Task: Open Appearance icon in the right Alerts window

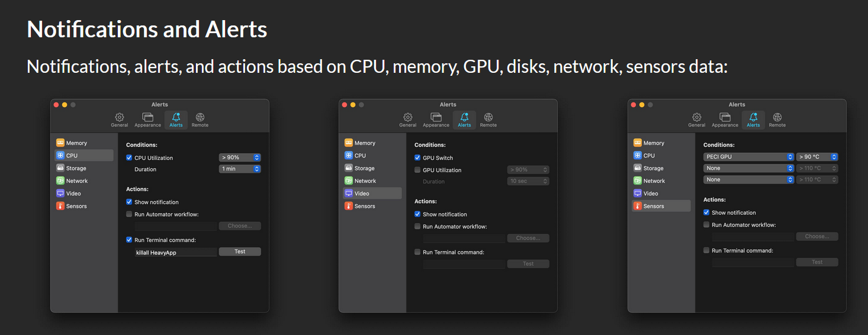Action: coord(725,117)
